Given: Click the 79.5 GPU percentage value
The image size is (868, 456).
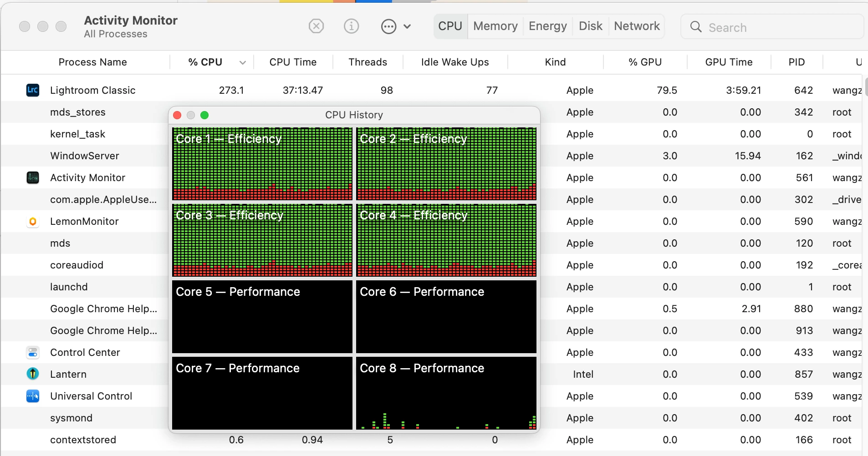Looking at the screenshot, I should [667, 90].
